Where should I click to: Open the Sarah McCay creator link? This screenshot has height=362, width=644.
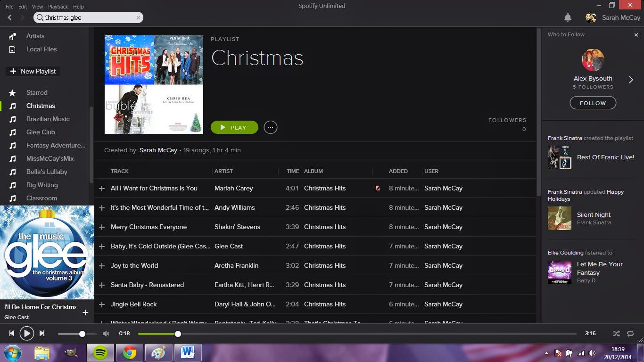158,150
